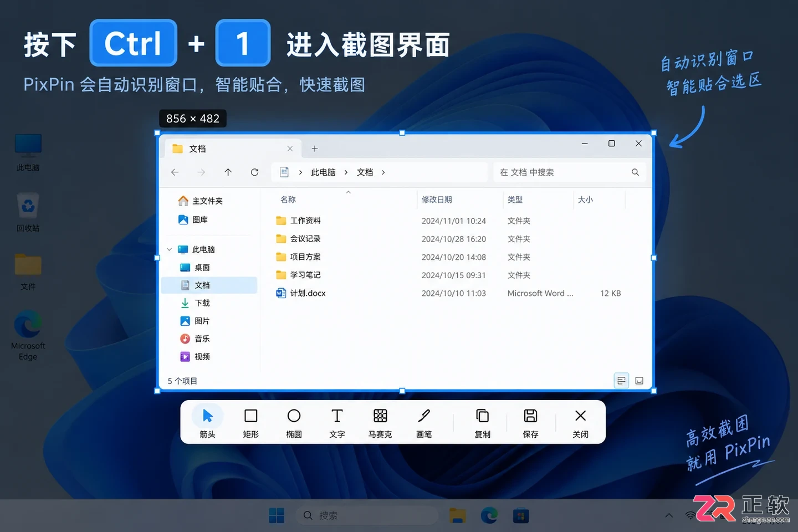Screen dimensions: 798x532
Task: Select the 文字 text tool
Action: tap(337, 423)
